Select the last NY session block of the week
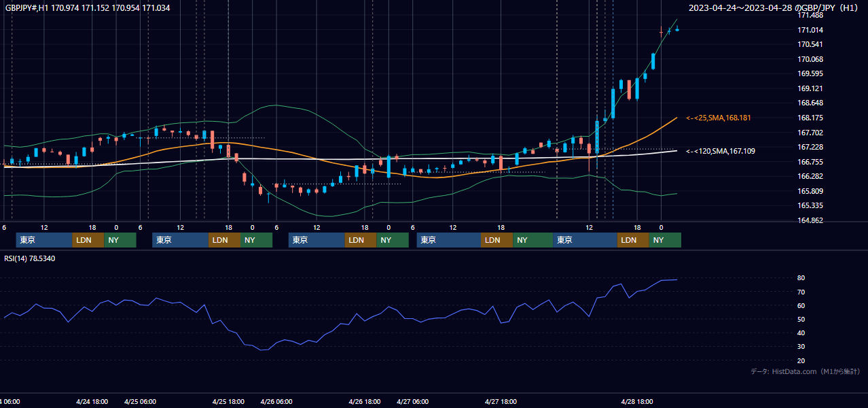This screenshot has width=868, height=408. [x=665, y=240]
